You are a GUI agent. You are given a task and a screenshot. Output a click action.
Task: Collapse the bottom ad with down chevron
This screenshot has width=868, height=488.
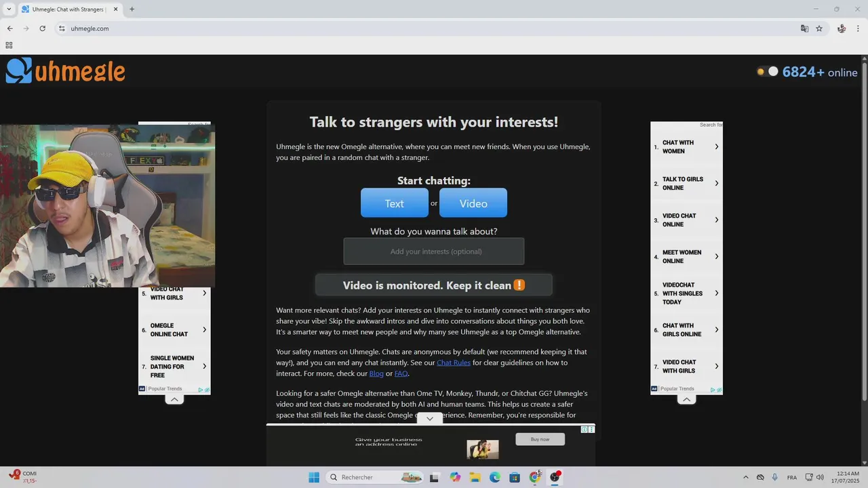(x=429, y=419)
